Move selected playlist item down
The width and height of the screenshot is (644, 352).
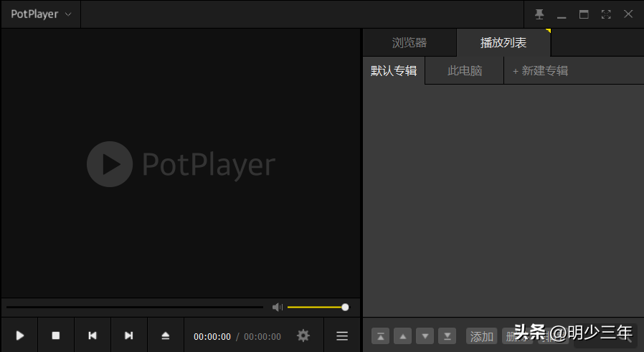(x=425, y=336)
